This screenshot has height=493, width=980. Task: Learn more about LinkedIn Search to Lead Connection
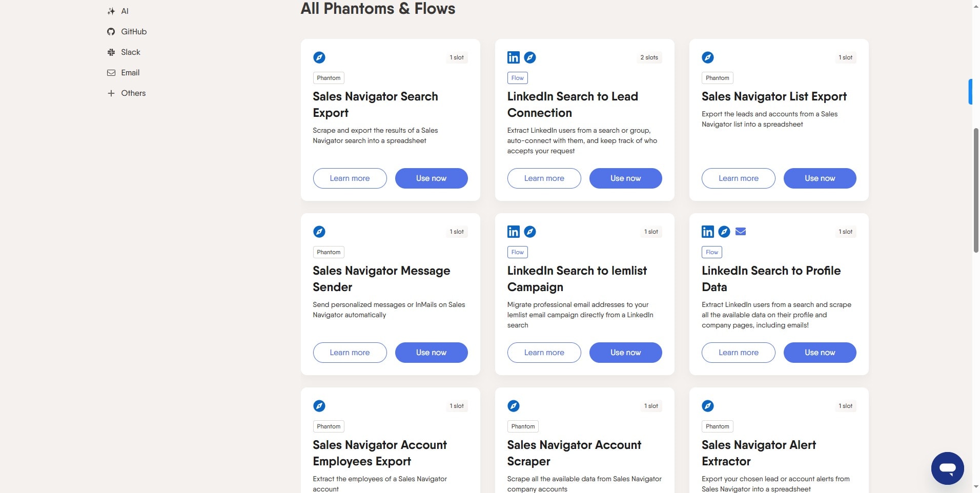(x=544, y=178)
